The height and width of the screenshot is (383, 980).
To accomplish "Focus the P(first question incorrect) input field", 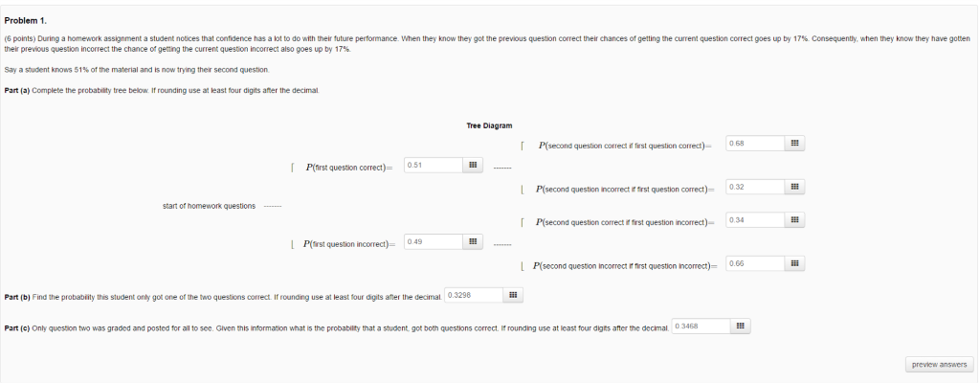I will tap(434, 241).
